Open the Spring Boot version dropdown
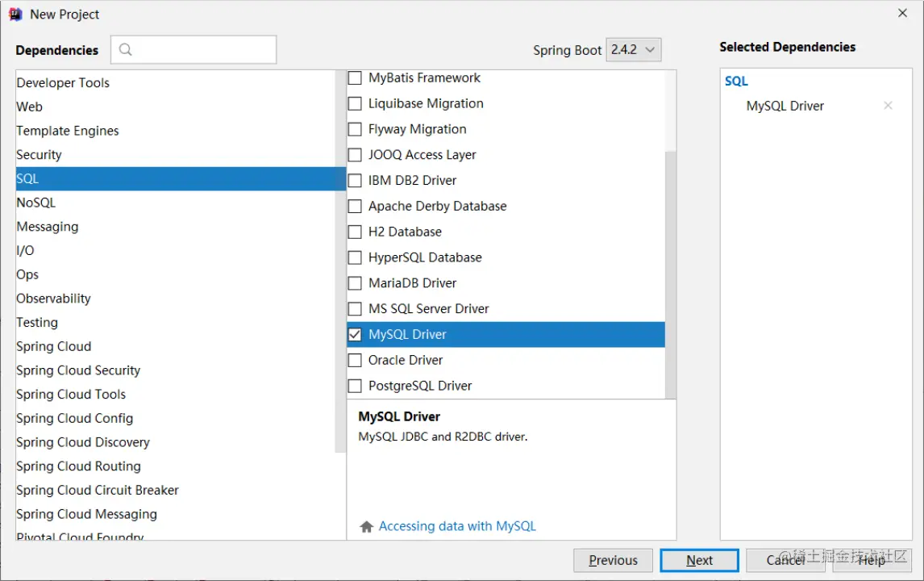Screen dimensions: 924x581 (x=634, y=49)
